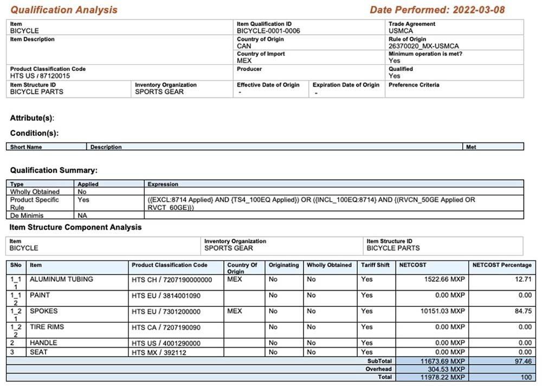
Task: Click Country of Origin value CAN
Action: 244,46
